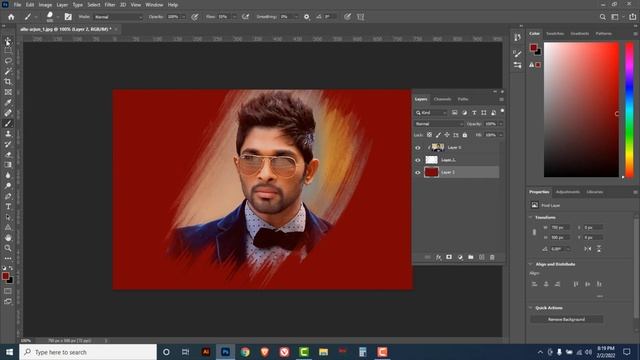The width and height of the screenshot is (640, 360).
Task: Select the Zoom tool
Action: (8, 248)
